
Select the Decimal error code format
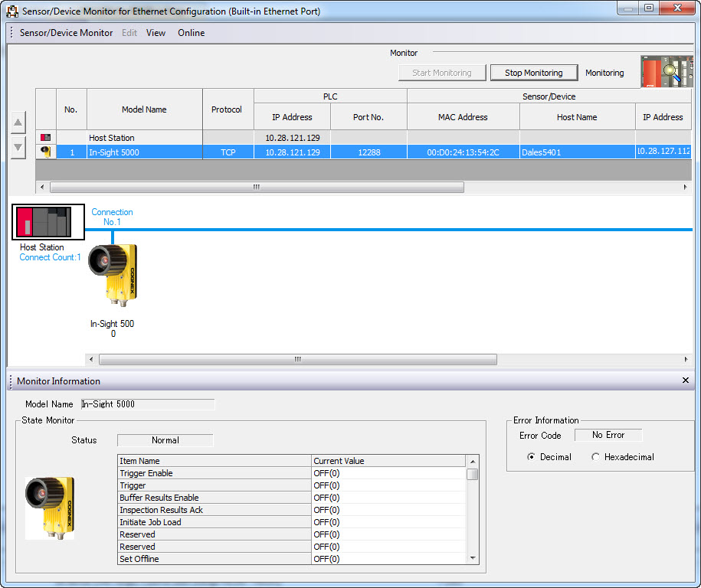[532, 457]
